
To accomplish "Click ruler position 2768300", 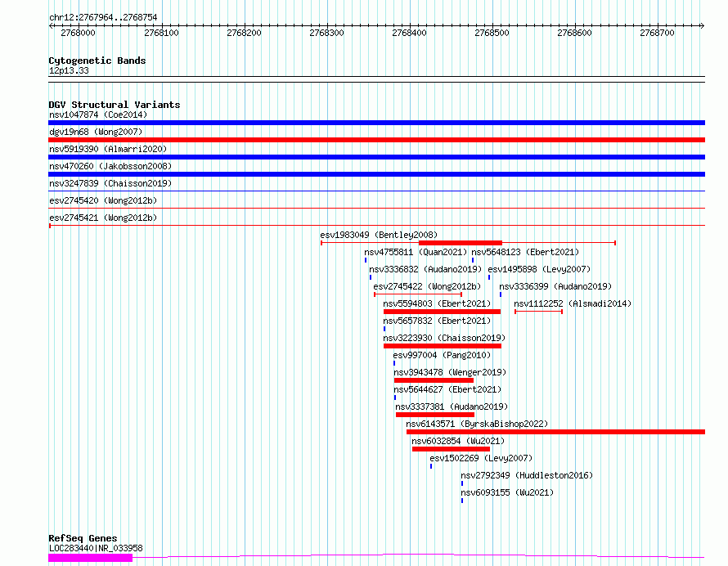I will click(326, 33).
